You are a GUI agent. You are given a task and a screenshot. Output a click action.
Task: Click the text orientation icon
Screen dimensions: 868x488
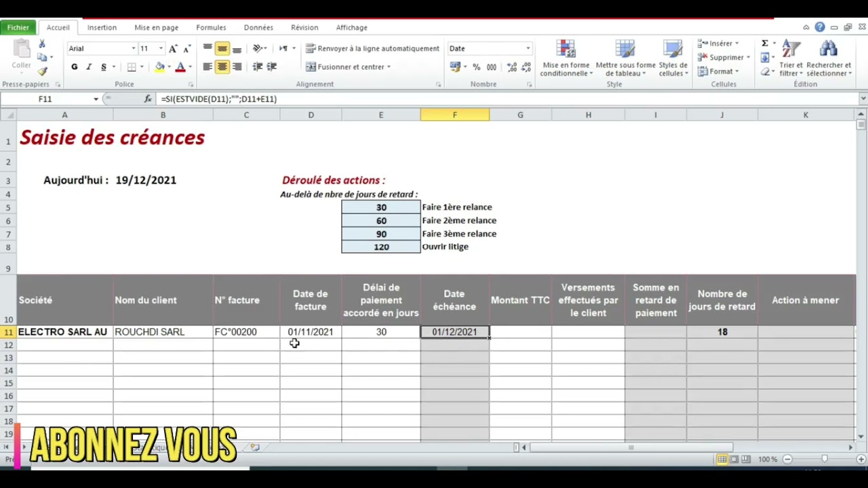[258, 49]
